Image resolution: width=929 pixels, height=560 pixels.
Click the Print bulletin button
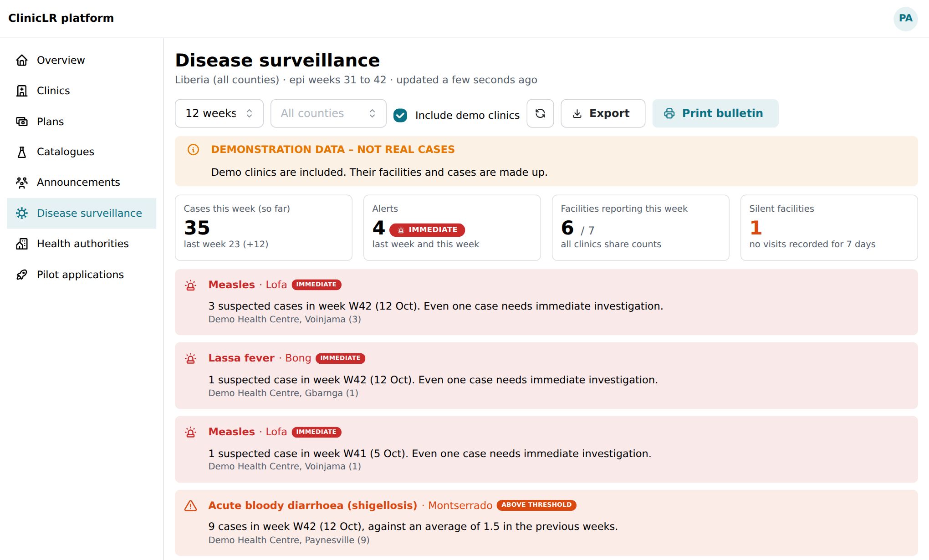[715, 113]
